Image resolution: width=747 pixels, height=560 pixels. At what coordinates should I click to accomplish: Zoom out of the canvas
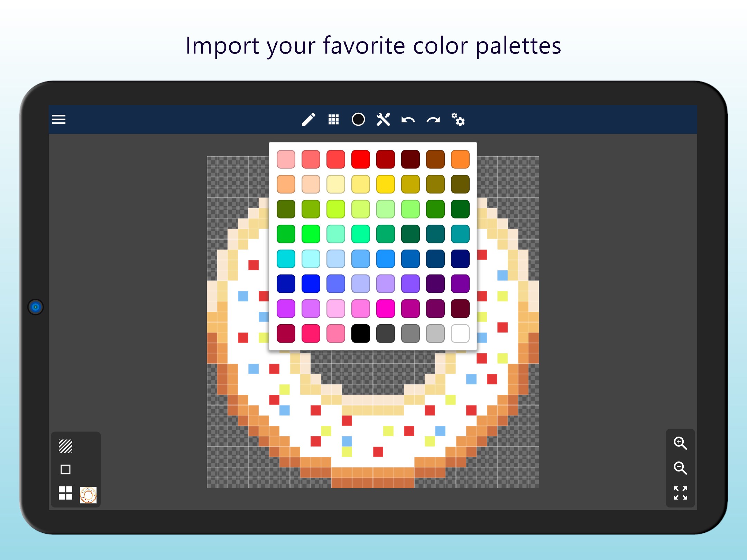pos(680,468)
